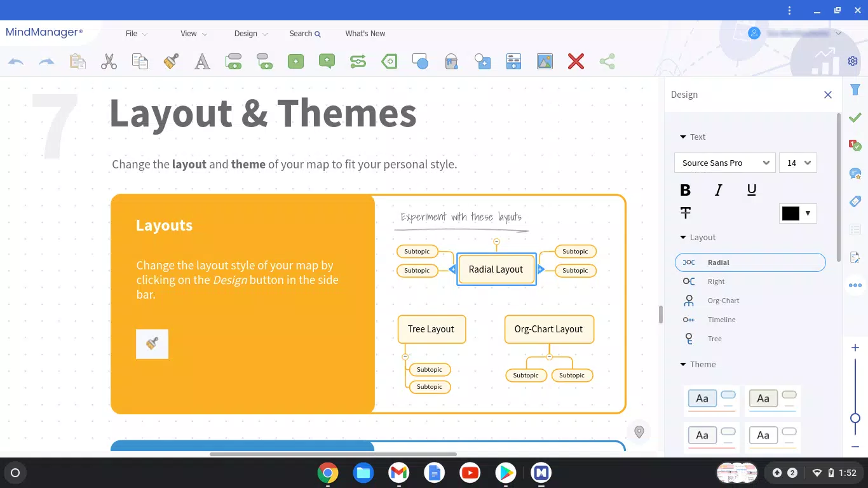Collapse the Layout section
This screenshot has height=488, width=868.
coord(698,237)
